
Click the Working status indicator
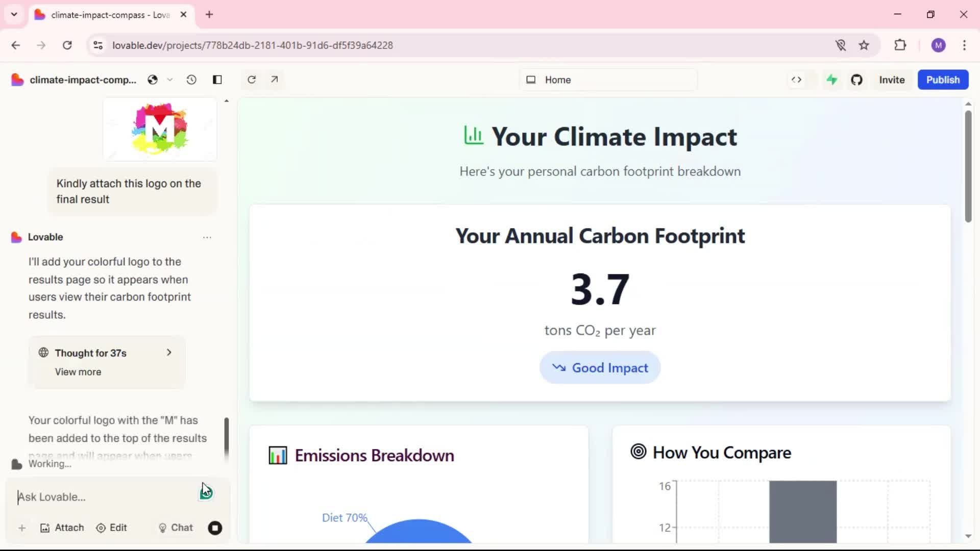(x=50, y=464)
